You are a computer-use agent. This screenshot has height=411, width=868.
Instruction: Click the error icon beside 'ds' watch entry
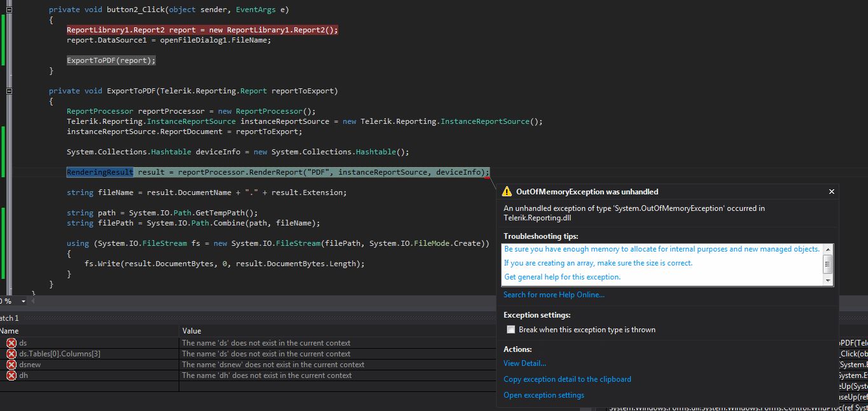click(x=11, y=343)
